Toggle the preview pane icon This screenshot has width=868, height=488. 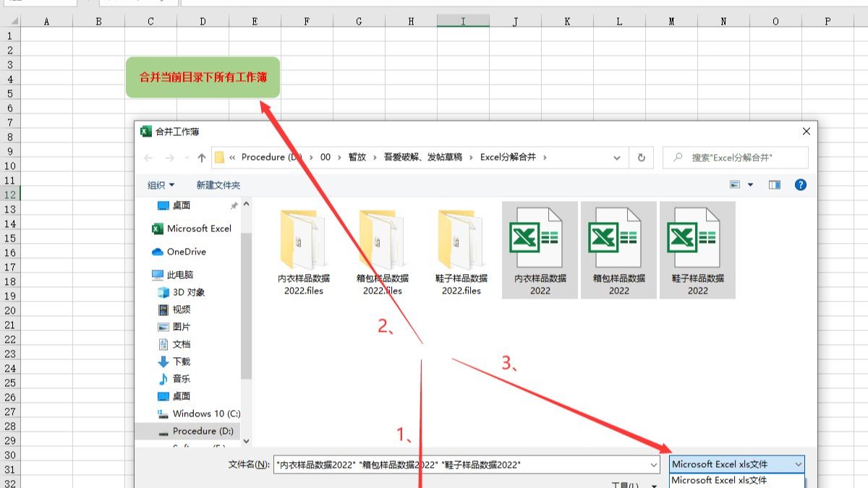(x=774, y=184)
